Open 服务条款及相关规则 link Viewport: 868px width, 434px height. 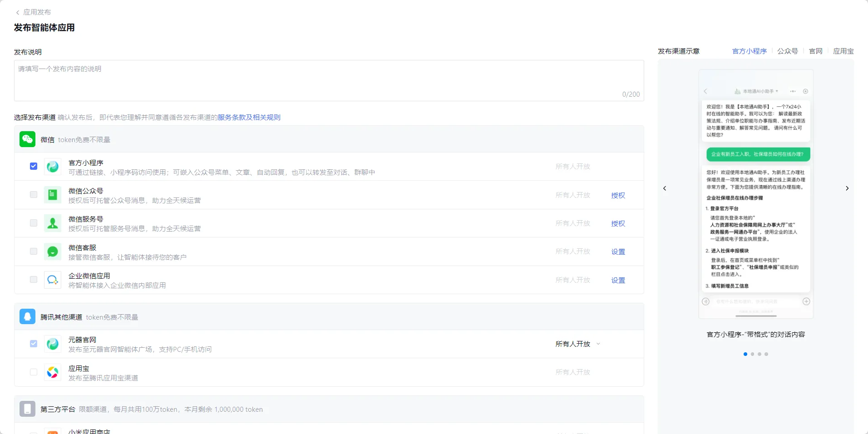tap(249, 118)
